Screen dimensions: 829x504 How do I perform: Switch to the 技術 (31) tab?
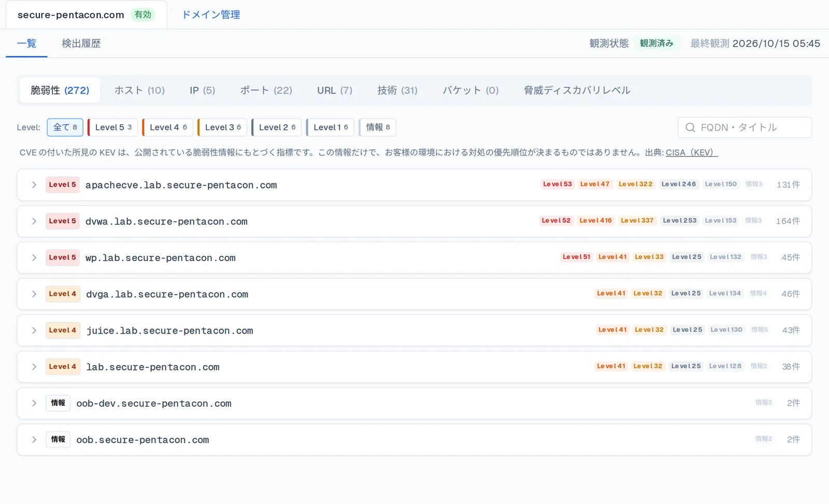coord(397,90)
